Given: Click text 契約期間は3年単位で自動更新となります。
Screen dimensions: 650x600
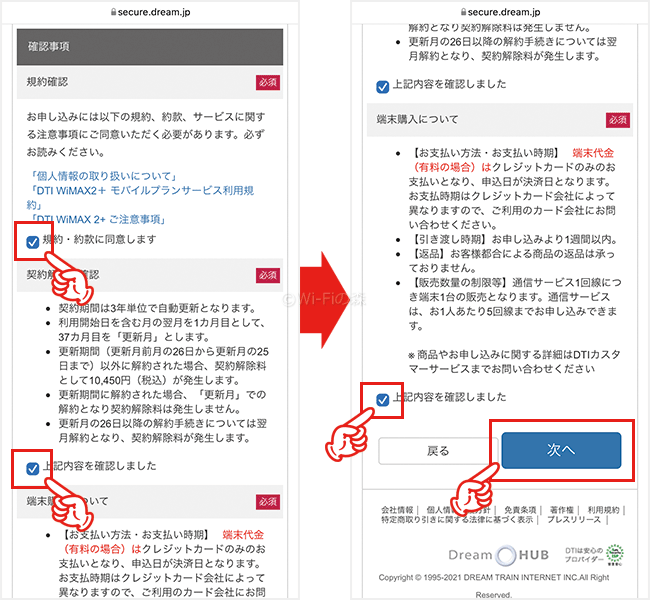Looking at the screenshot, I should (158, 308).
